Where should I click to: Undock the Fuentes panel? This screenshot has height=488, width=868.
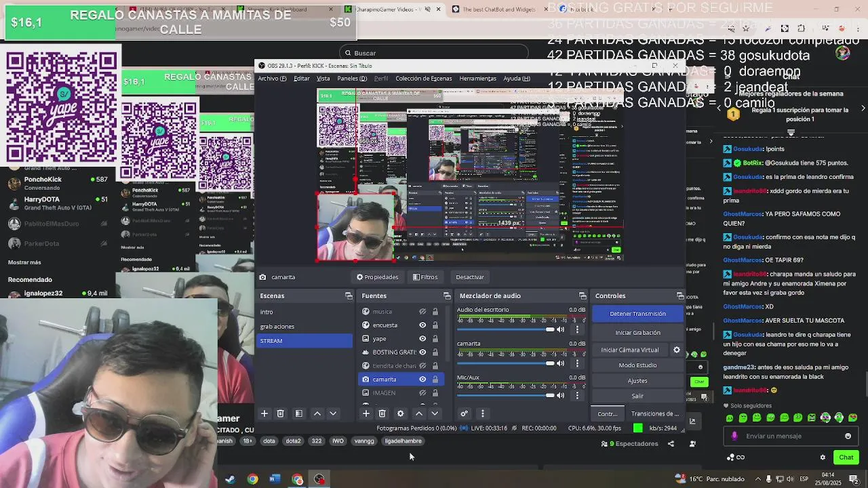[x=447, y=296]
